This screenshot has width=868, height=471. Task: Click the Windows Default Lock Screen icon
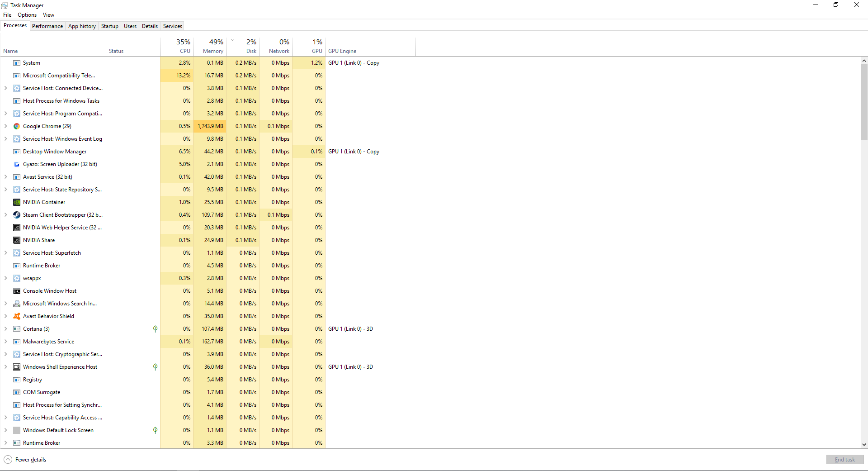(17, 430)
